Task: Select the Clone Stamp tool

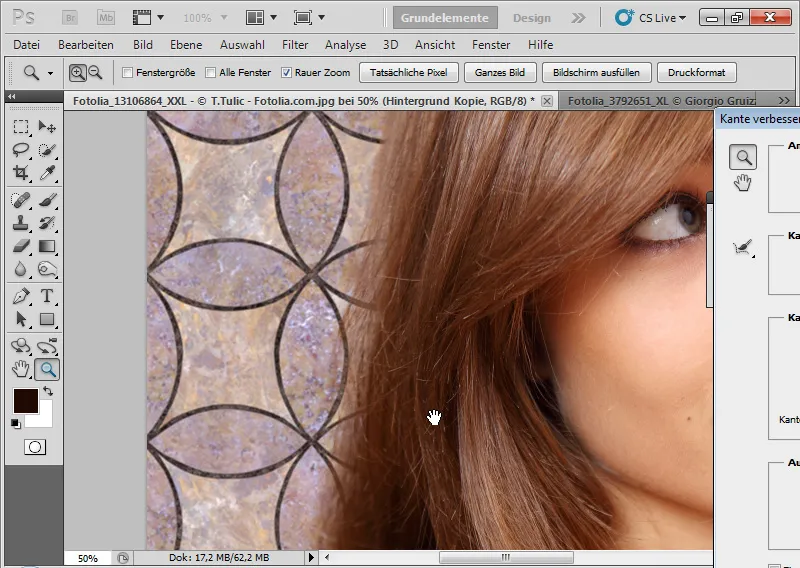Action: [x=20, y=223]
